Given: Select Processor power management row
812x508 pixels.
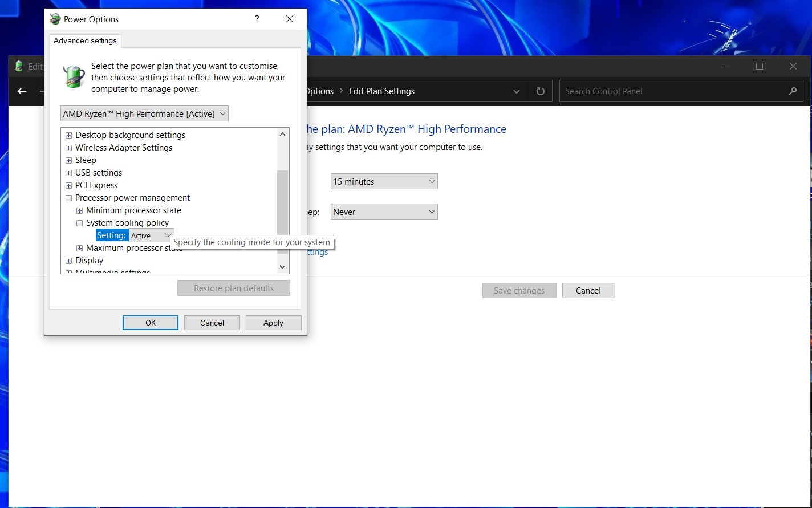Looking at the screenshot, I should (133, 198).
